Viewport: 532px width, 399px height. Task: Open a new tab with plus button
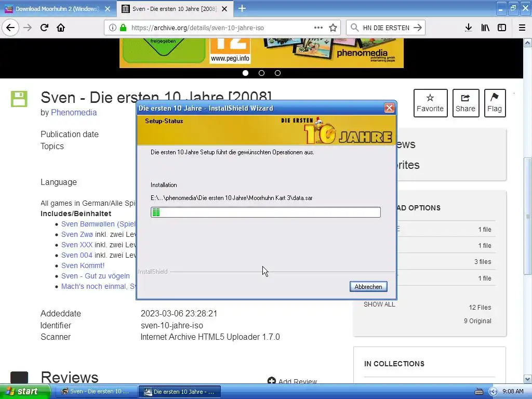tap(242, 8)
